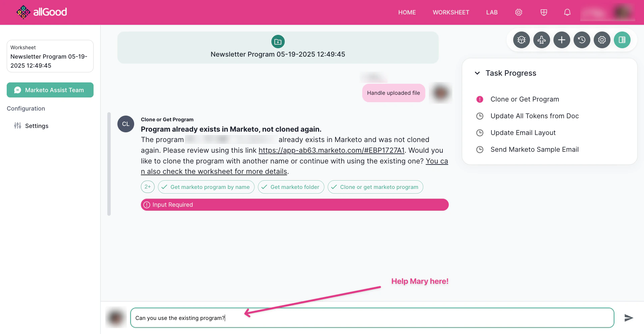Open the settings gear in top navigation
The width and height of the screenshot is (644, 334).
click(519, 12)
